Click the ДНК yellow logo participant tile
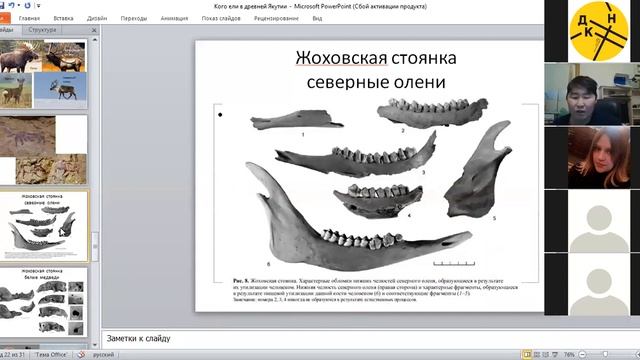The width and height of the screenshot is (640, 360). [x=599, y=31]
